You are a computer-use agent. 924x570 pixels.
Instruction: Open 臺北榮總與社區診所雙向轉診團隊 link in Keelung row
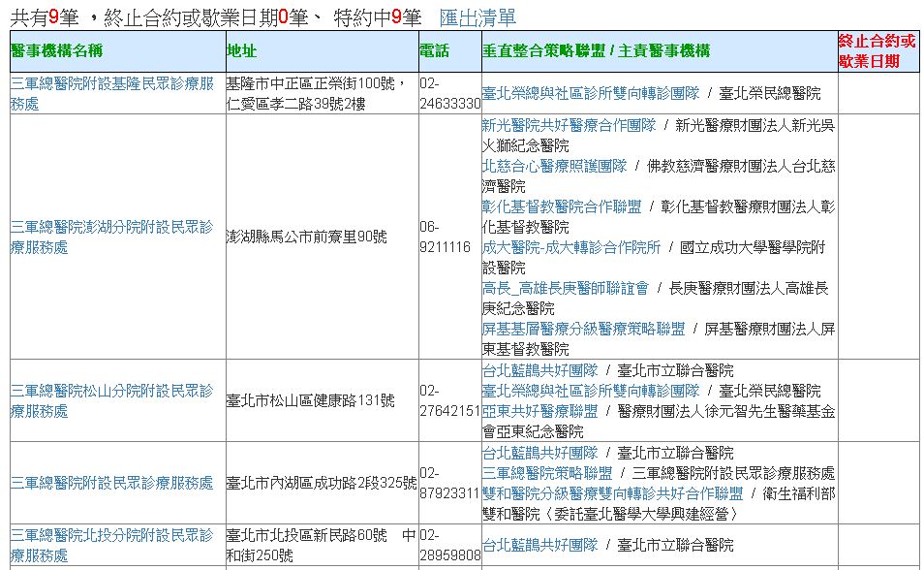pos(591,93)
